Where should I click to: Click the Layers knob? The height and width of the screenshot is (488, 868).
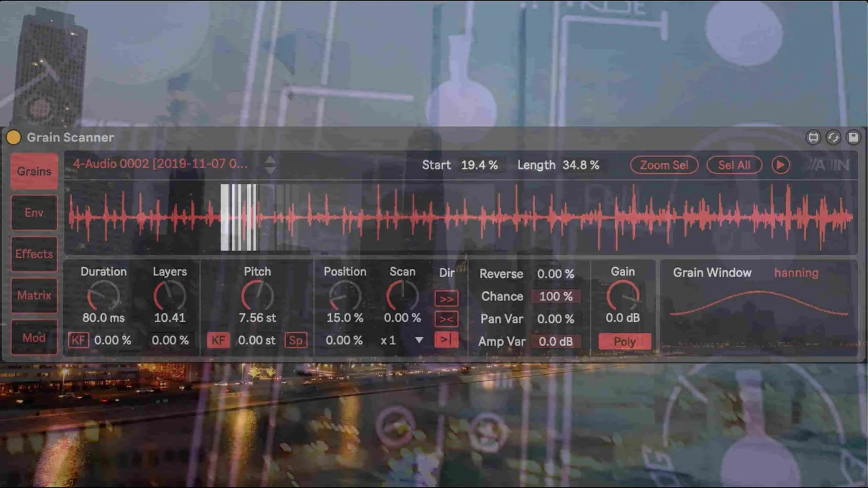click(x=169, y=296)
